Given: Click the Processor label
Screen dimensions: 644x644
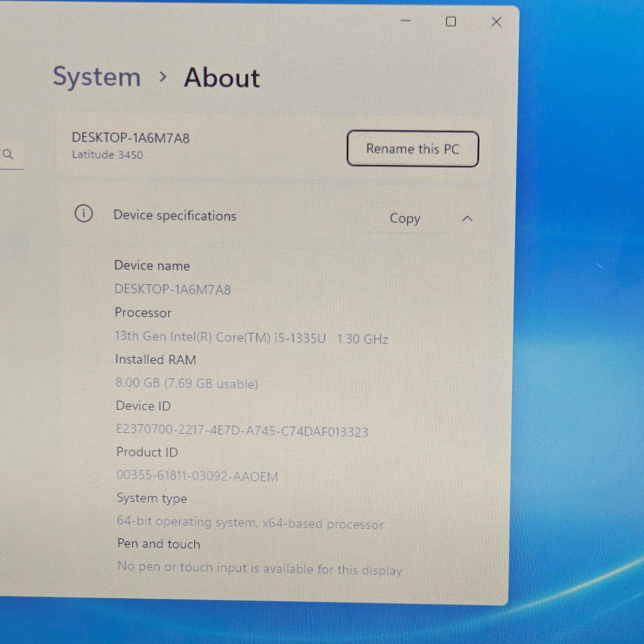Looking at the screenshot, I should (x=143, y=313).
